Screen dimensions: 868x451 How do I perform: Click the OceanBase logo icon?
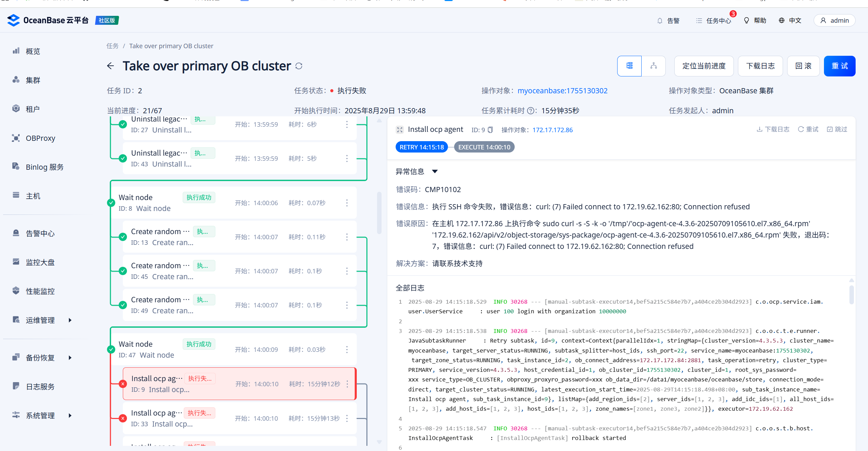(x=13, y=20)
